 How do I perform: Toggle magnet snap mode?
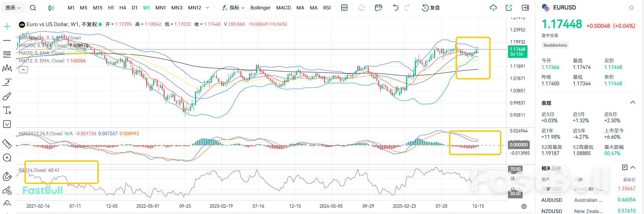[x=7, y=176]
